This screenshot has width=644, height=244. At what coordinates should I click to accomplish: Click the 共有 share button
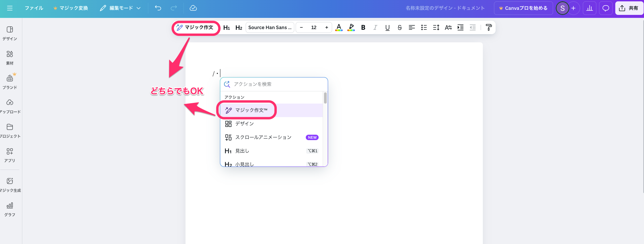pyautogui.click(x=629, y=8)
